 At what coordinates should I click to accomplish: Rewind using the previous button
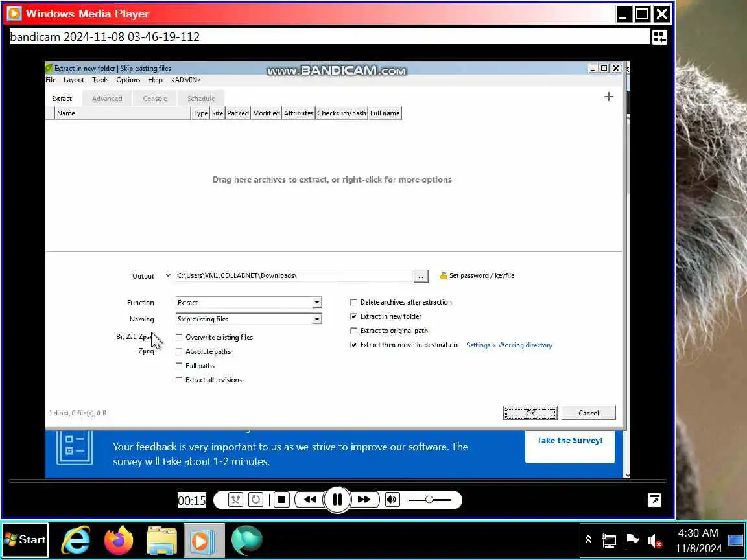tap(310, 500)
